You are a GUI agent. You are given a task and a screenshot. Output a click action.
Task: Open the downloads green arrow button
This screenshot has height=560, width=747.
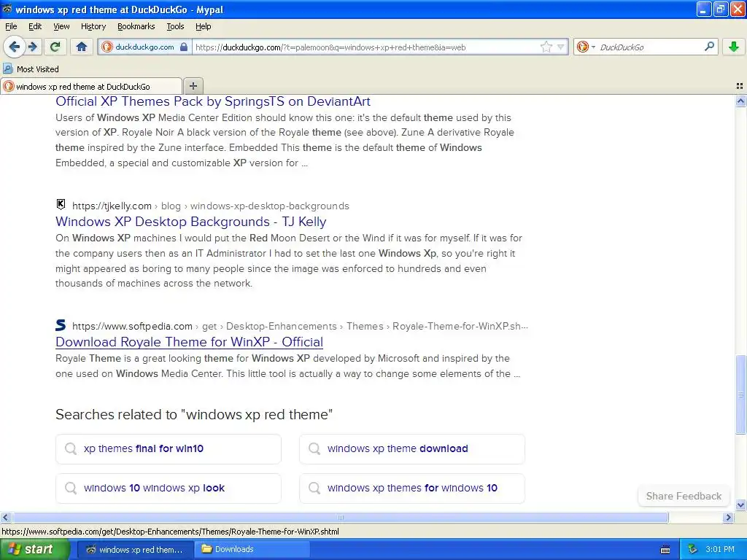(x=734, y=47)
